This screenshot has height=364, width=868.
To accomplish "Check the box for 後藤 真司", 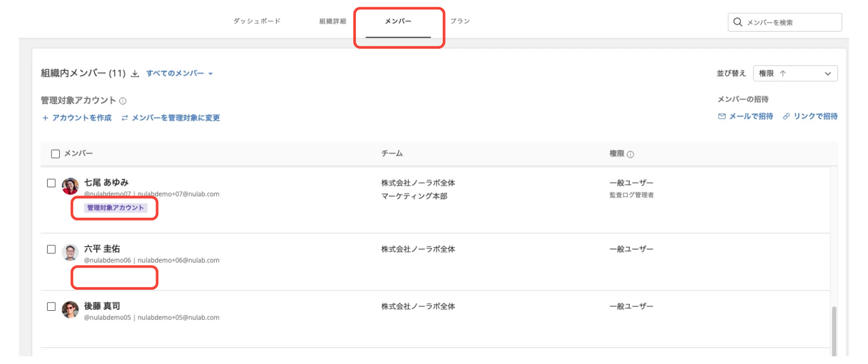I will [51, 306].
